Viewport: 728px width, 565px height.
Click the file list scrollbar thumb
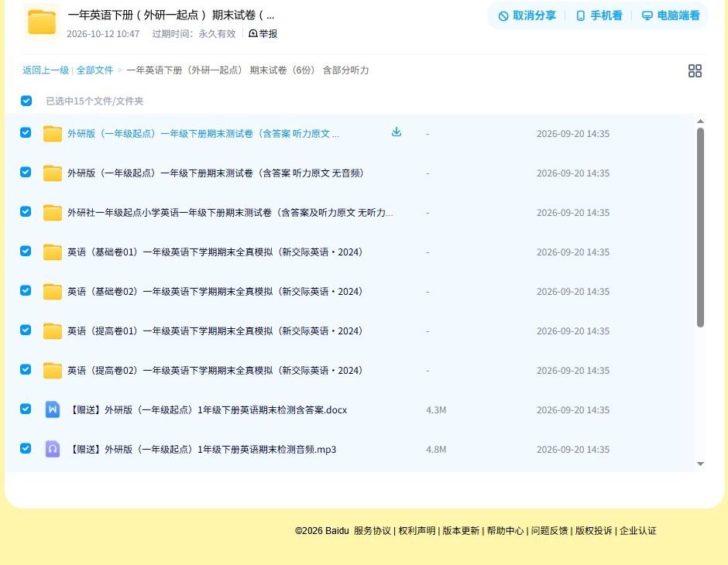tap(701, 228)
